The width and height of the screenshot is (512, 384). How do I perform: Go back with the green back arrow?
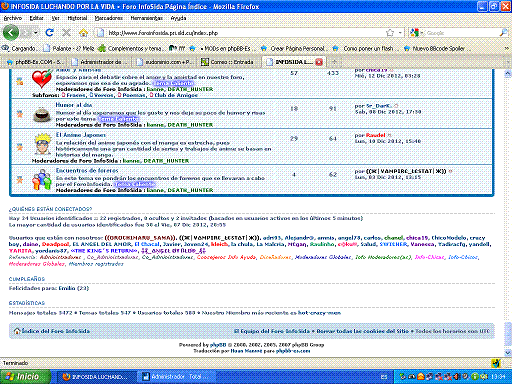(11, 33)
